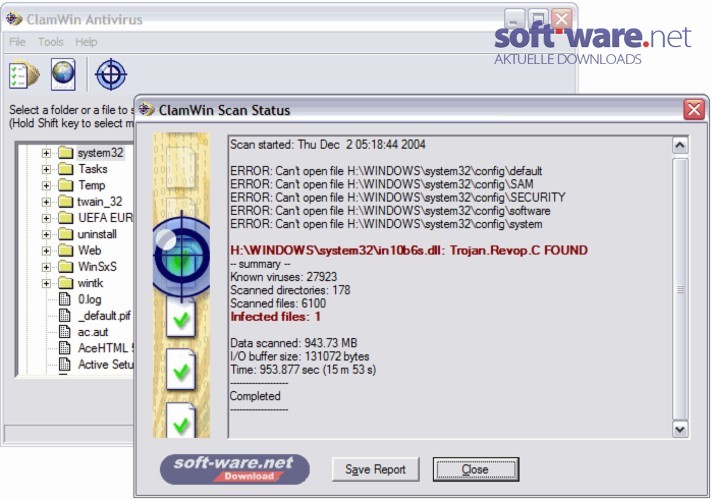Click scan log scrollbar up arrow
The height and width of the screenshot is (500, 712).
pos(680,145)
